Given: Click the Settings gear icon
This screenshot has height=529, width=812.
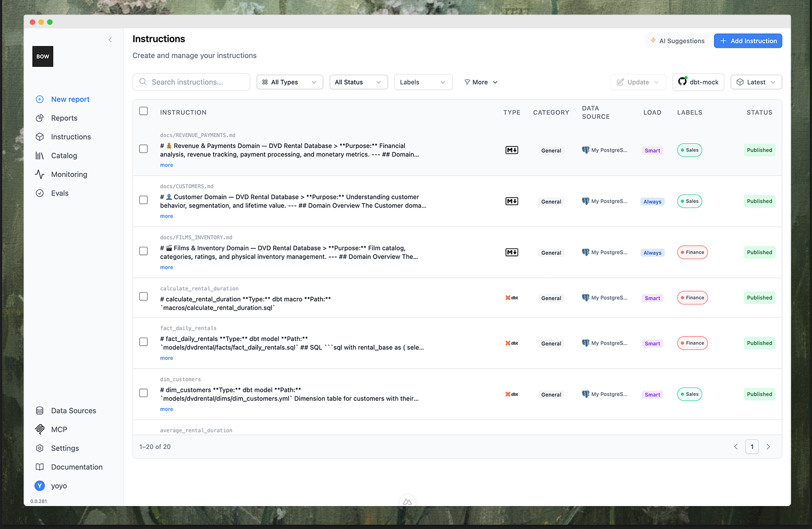Looking at the screenshot, I should point(40,448).
